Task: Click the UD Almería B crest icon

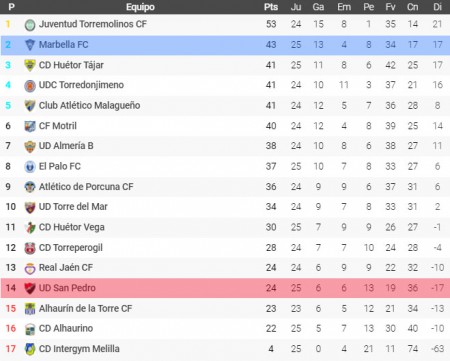Action: [30, 147]
